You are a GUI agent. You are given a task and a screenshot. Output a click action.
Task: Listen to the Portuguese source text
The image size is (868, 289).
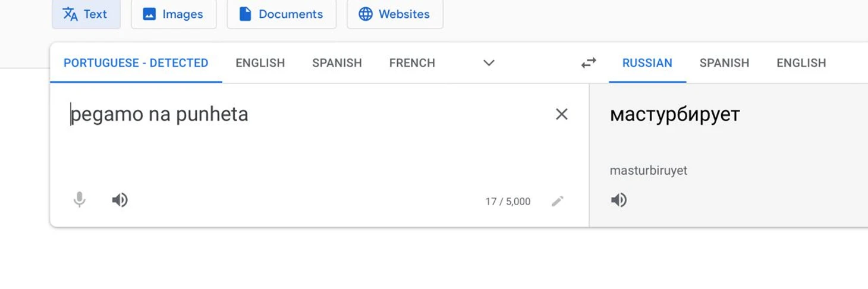pyautogui.click(x=119, y=200)
